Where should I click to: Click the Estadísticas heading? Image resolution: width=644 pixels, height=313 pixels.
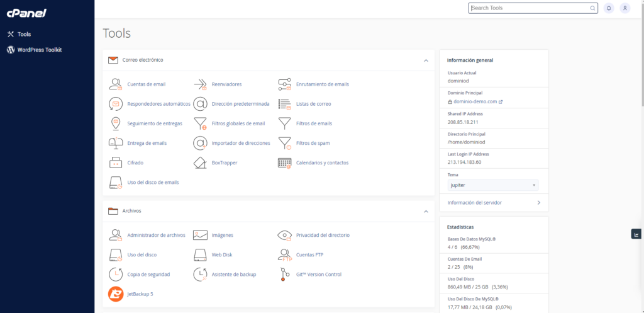(460, 227)
